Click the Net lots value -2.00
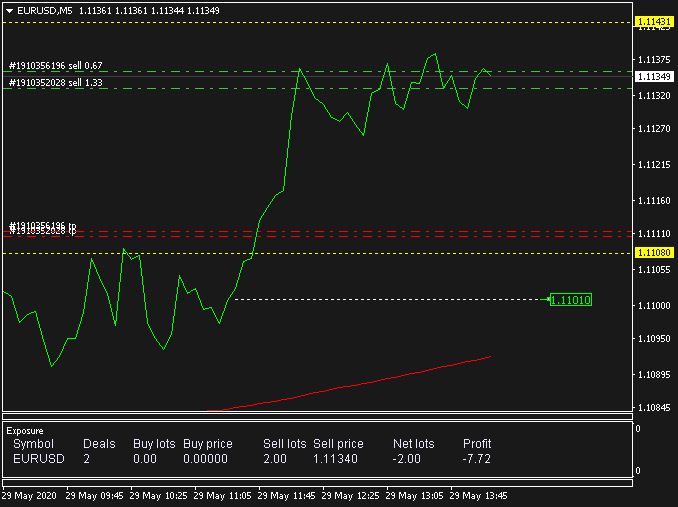Viewport: 678px width, 507px height. pos(406,459)
